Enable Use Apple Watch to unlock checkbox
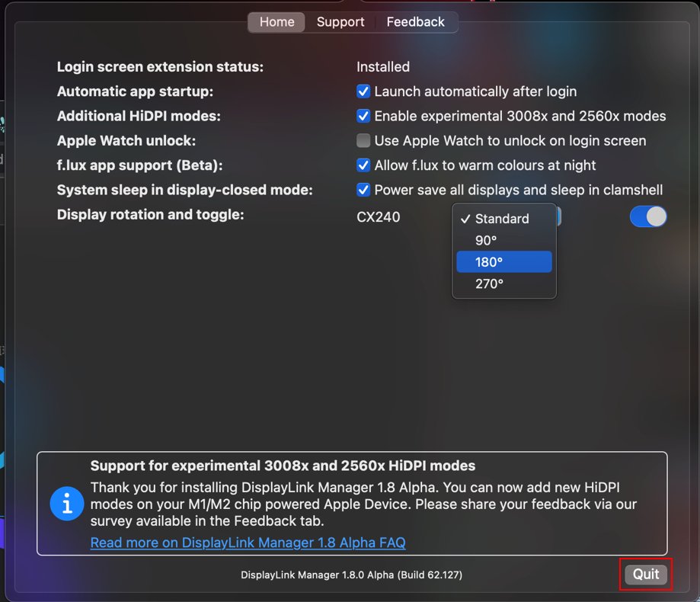This screenshot has height=602, width=700. coord(363,141)
